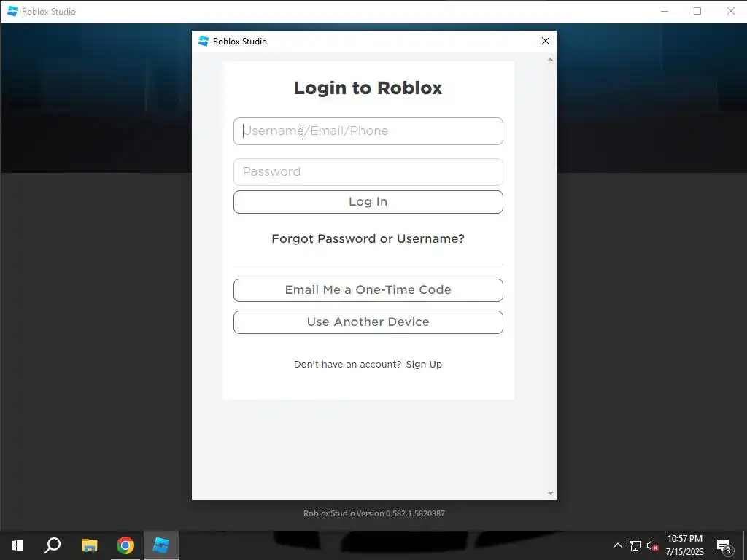The width and height of the screenshot is (747, 560).
Task: Open network status tray icon
Action: coord(635,545)
